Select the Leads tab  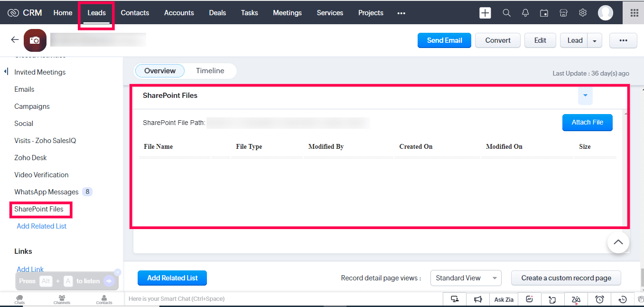click(96, 13)
